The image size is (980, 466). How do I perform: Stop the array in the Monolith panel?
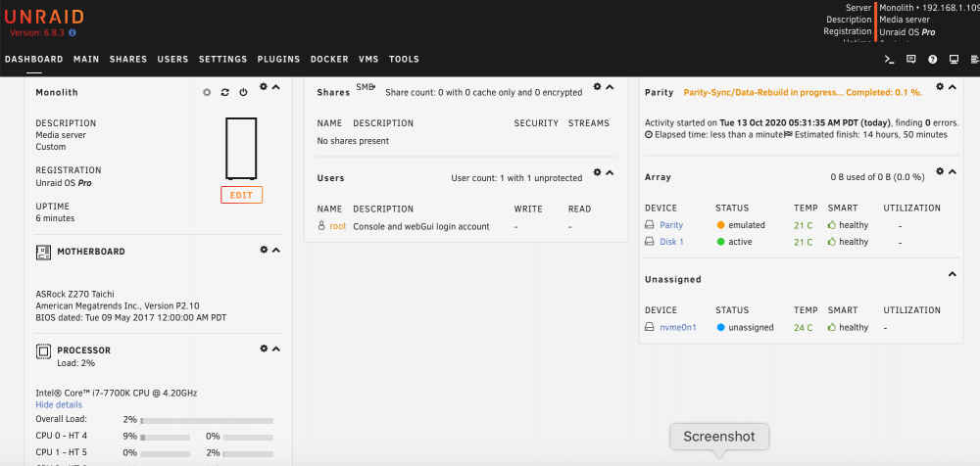tap(207, 92)
